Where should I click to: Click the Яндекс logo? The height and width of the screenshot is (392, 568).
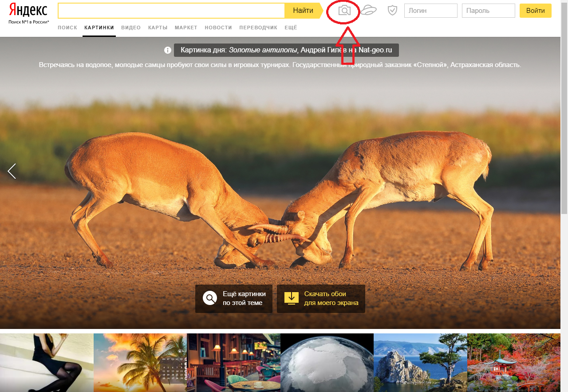28,11
